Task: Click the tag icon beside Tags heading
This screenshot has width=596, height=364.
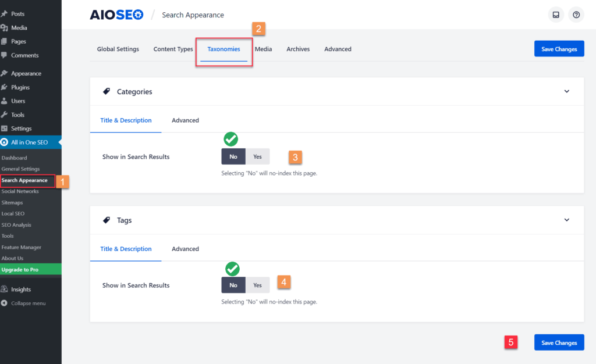Action: tap(107, 220)
